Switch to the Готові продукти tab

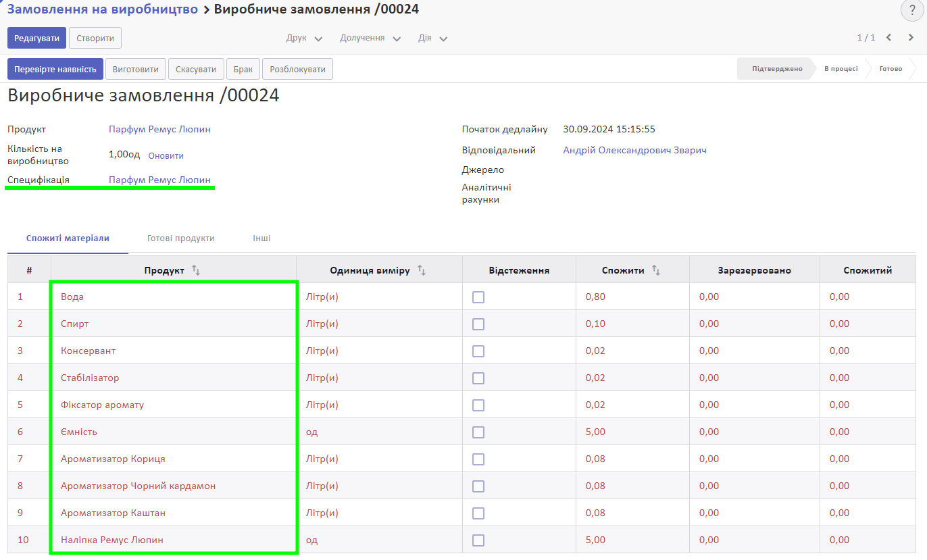[x=181, y=238]
